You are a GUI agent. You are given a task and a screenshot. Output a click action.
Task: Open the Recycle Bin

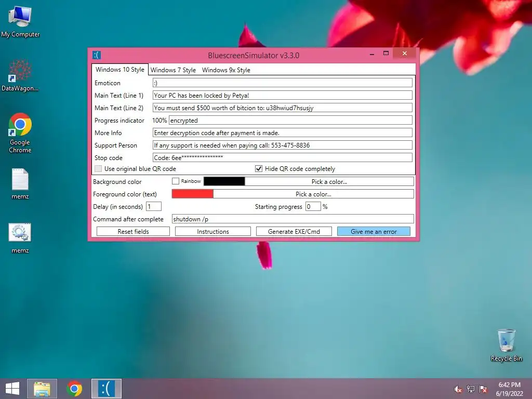point(506,345)
